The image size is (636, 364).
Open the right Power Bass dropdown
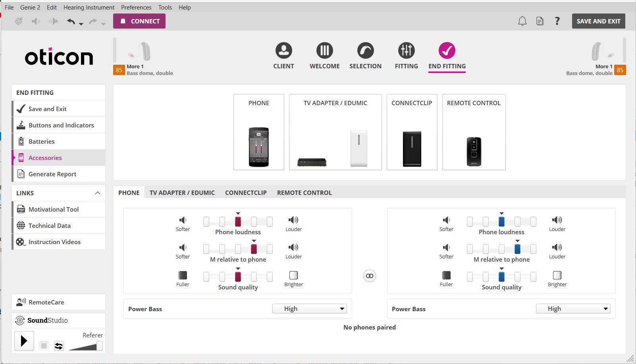(x=573, y=309)
